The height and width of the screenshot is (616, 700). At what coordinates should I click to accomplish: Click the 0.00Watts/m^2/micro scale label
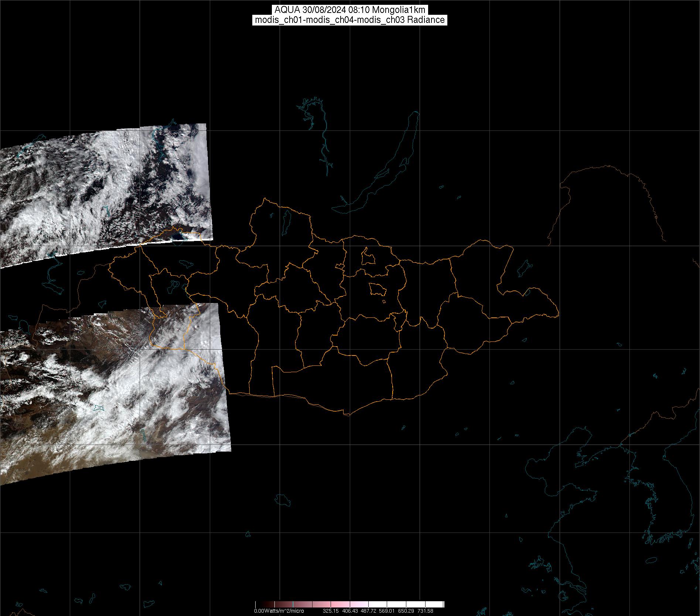click(x=279, y=611)
